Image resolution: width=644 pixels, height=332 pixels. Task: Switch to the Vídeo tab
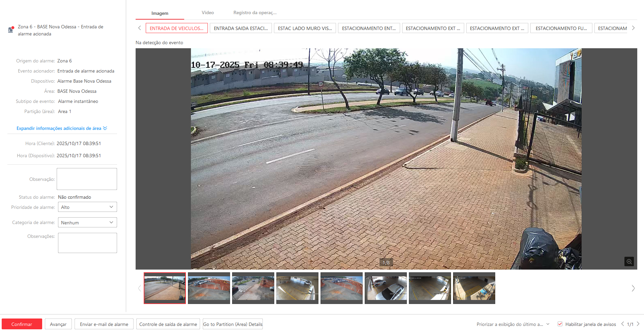click(208, 13)
